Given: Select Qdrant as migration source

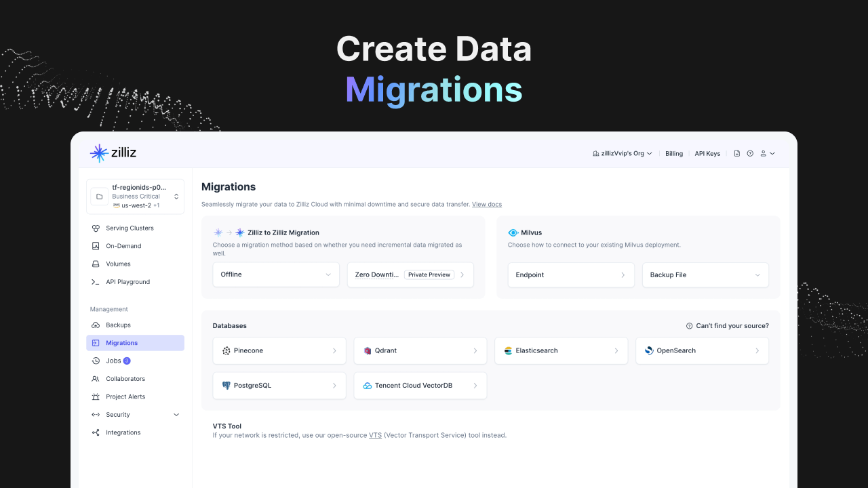Looking at the screenshot, I should tap(420, 350).
